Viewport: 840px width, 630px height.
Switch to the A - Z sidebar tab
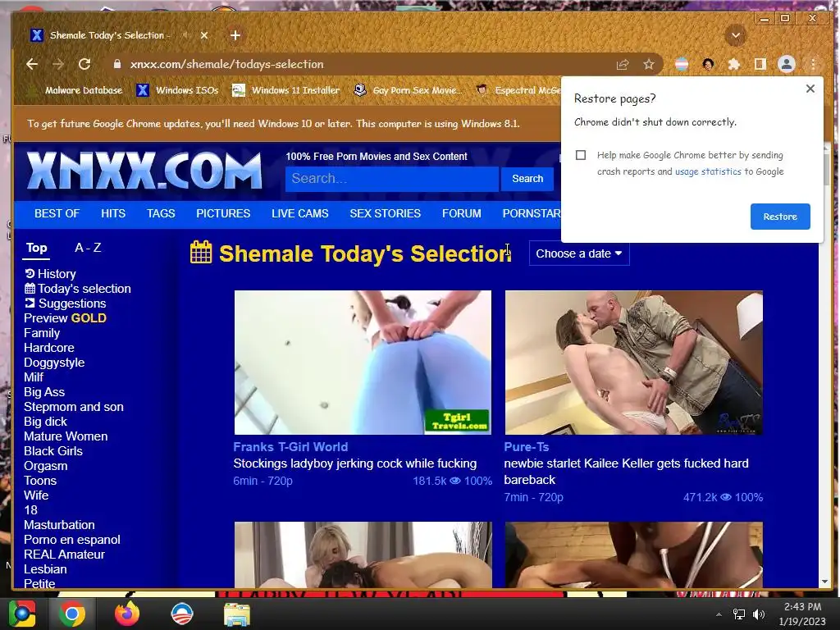coord(88,248)
